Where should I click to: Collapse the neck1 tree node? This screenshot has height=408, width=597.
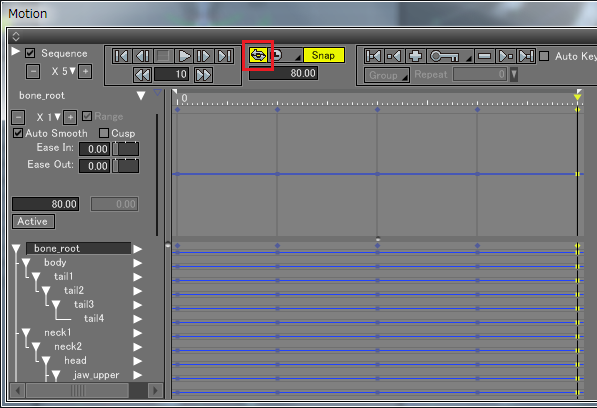pos(26,333)
